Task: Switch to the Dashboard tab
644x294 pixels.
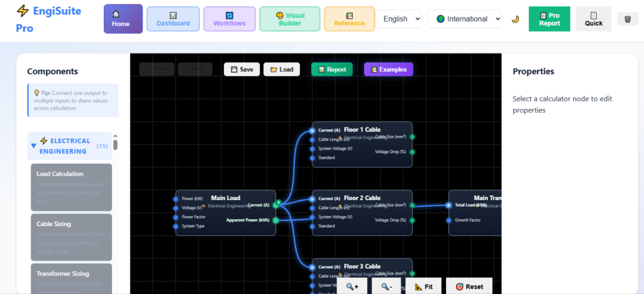Action: 173,19
